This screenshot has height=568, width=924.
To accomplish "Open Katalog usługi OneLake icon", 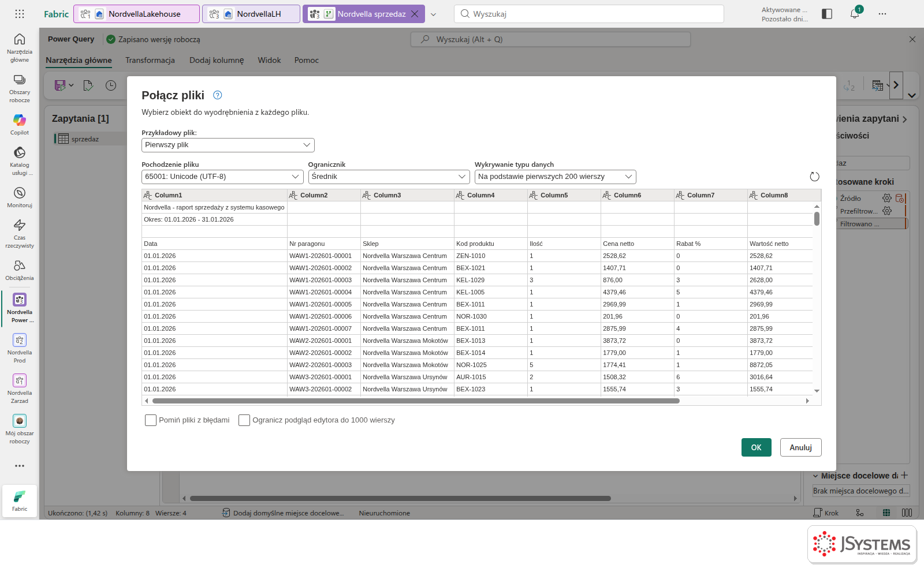I will point(20,160).
